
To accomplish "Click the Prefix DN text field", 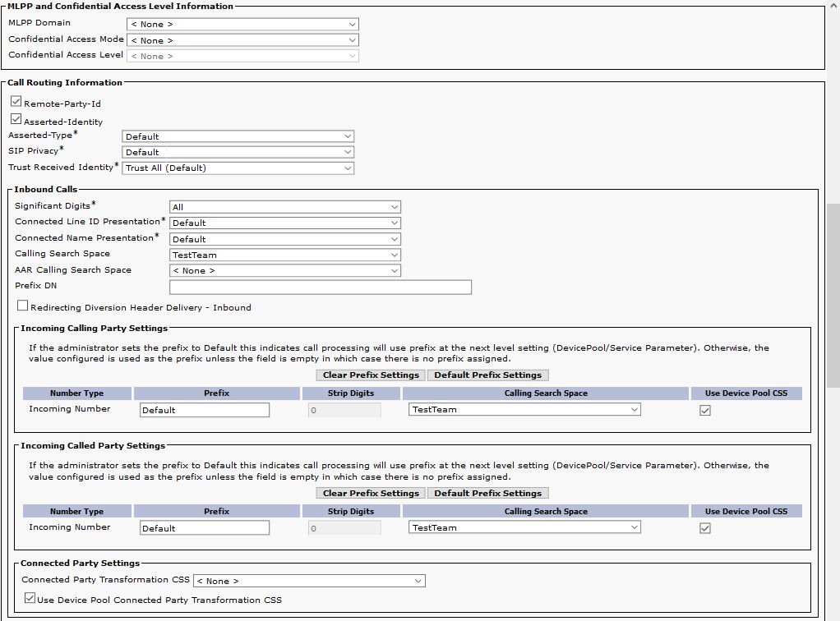I will [320, 287].
